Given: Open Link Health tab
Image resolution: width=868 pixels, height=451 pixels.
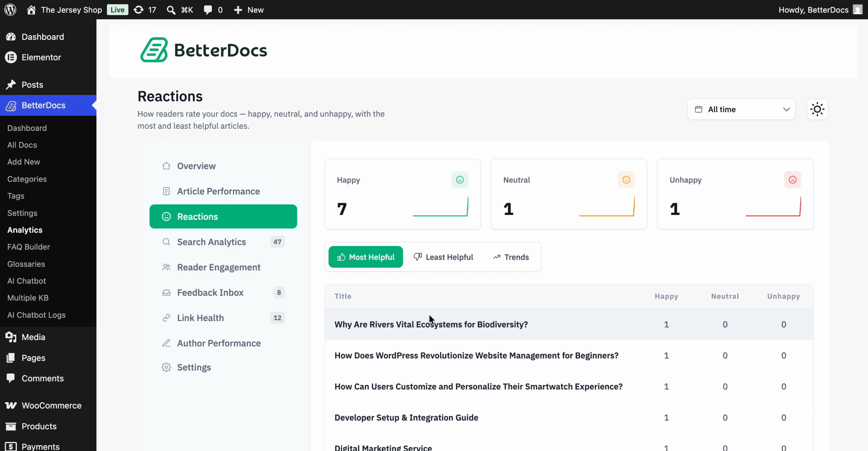Looking at the screenshot, I should 223,318.
